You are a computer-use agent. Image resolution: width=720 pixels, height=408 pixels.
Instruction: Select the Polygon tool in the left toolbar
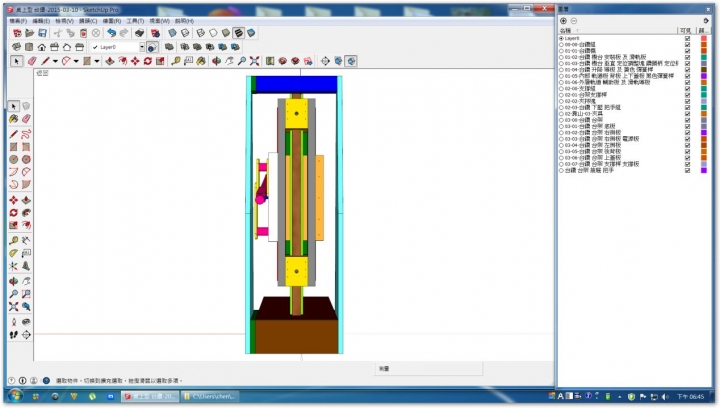click(x=26, y=159)
